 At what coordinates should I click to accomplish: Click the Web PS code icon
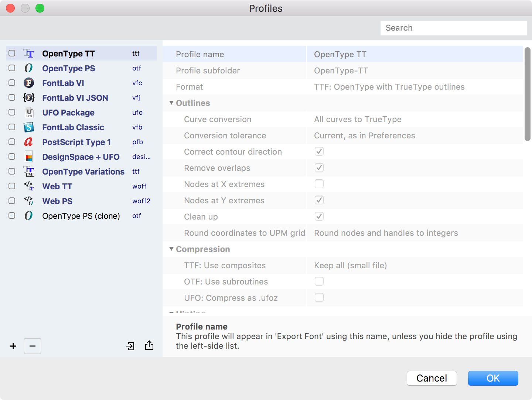pos(29,201)
